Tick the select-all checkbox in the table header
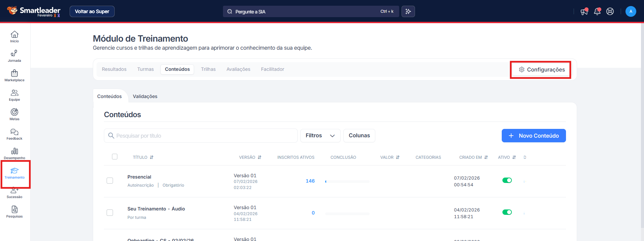 pos(115,157)
